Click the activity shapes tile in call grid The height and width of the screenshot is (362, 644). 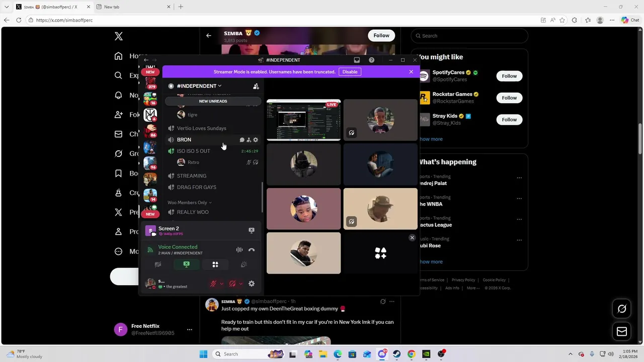(x=380, y=253)
